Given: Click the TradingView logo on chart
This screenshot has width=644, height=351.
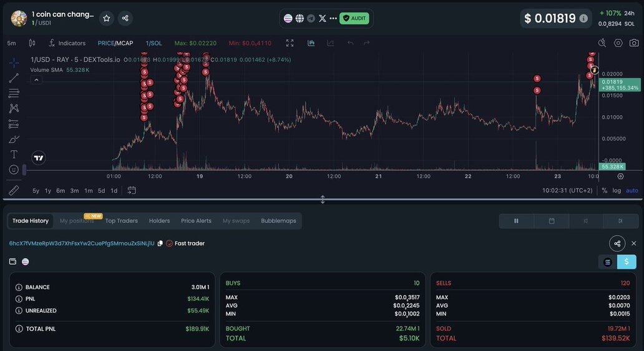Looking at the screenshot, I should 39,158.
